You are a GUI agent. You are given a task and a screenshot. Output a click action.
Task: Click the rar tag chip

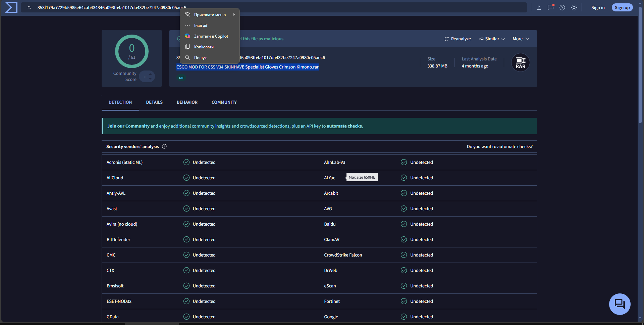[x=181, y=78]
